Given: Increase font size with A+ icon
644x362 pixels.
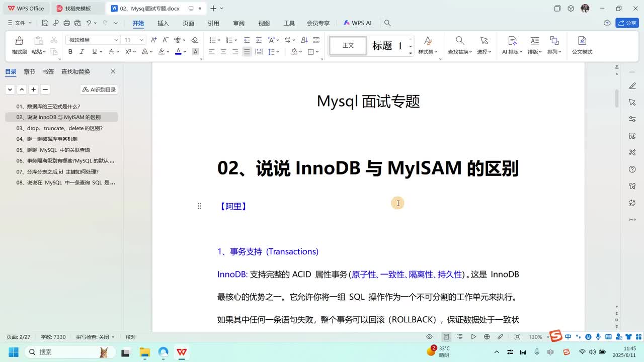Looking at the screenshot, I should coord(154,40).
